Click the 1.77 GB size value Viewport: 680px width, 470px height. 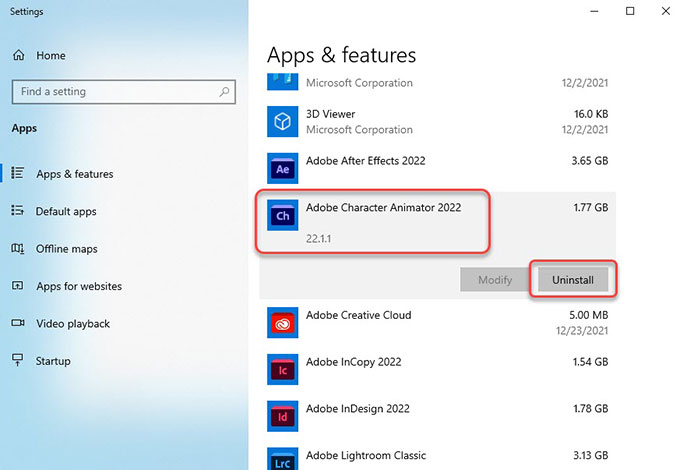[591, 208]
